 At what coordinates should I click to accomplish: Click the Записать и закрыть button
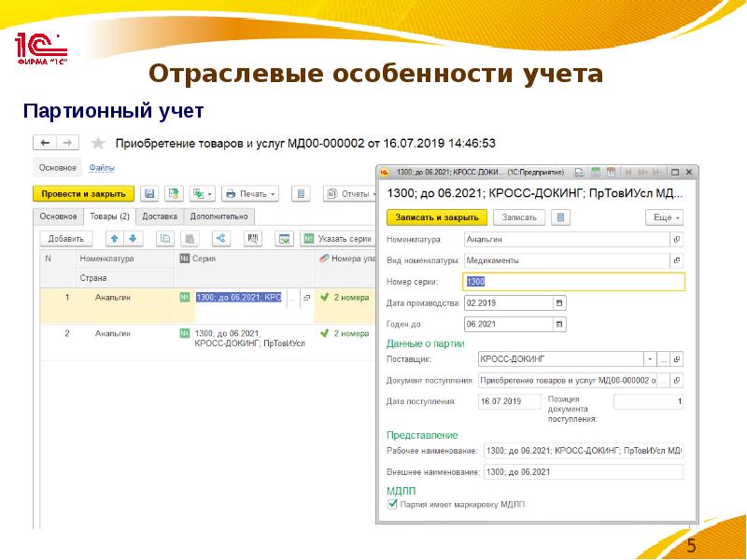[x=437, y=217]
